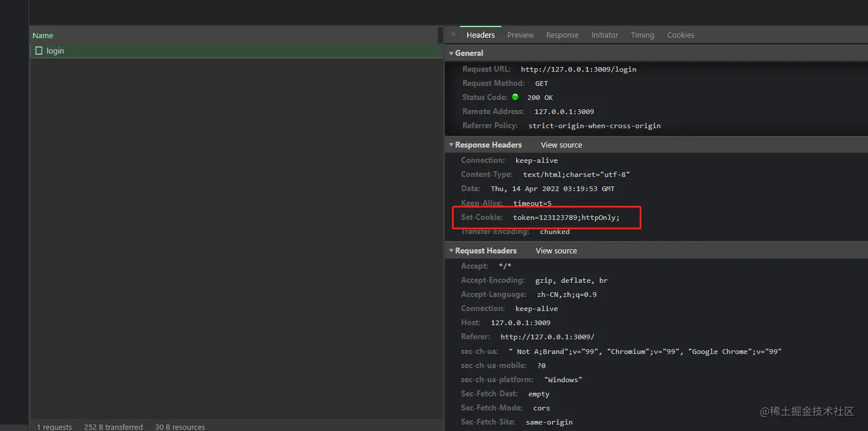The width and height of the screenshot is (868, 431).
Task: Click the Accept-Language zh-CN value
Action: [x=567, y=295]
